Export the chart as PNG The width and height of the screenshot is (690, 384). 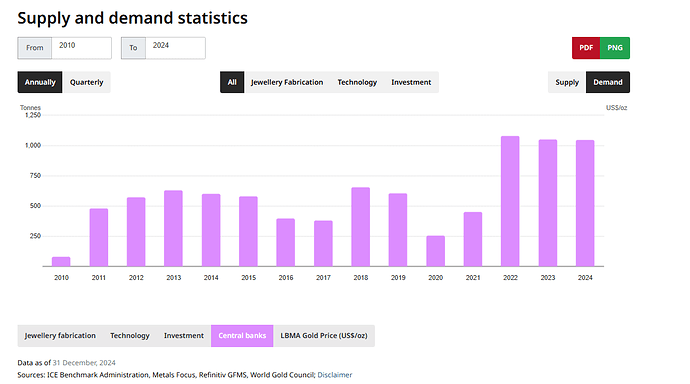click(615, 48)
